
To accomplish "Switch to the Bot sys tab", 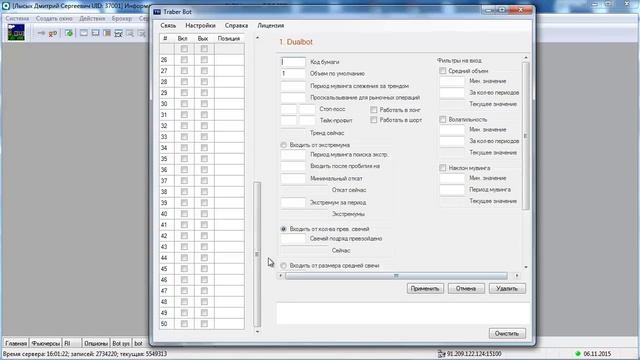I will [x=121, y=344].
